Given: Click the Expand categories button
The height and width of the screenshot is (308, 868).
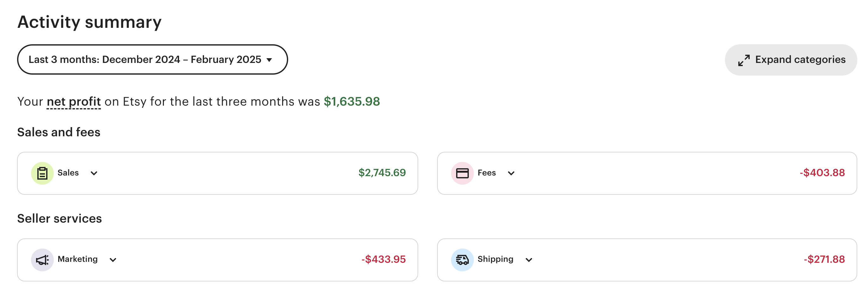Looking at the screenshot, I should pyautogui.click(x=790, y=60).
